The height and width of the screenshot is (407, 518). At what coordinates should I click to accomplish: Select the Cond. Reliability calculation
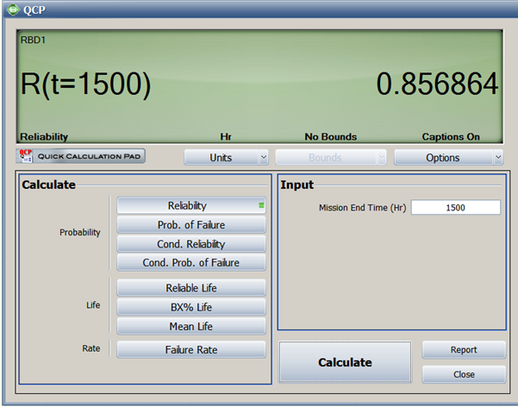coord(191,244)
